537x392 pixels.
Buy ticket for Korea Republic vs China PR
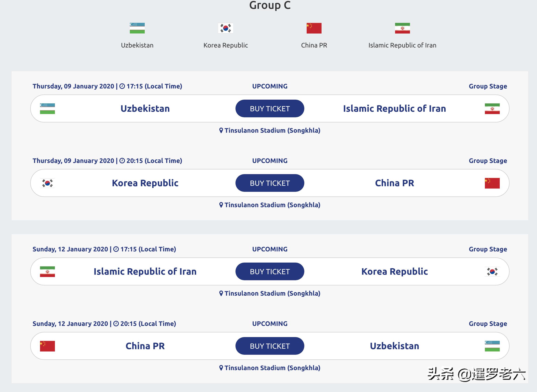(x=270, y=183)
